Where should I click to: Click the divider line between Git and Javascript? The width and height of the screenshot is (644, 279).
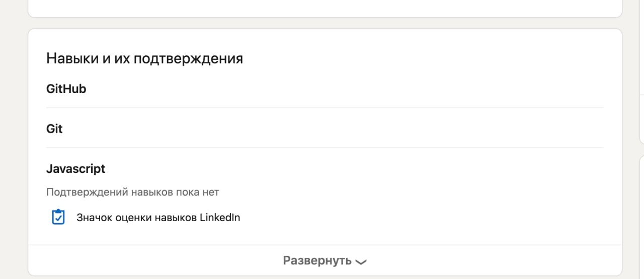(325, 148)
